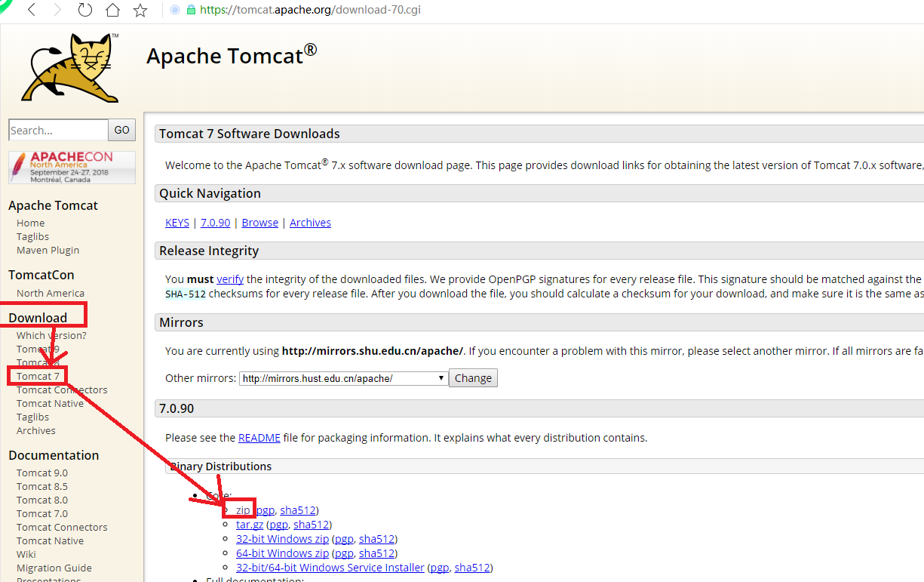Open sha512 for Windows Service Installer
The image size is (924, 582).
pyautogui.click(x=472, y=568)
